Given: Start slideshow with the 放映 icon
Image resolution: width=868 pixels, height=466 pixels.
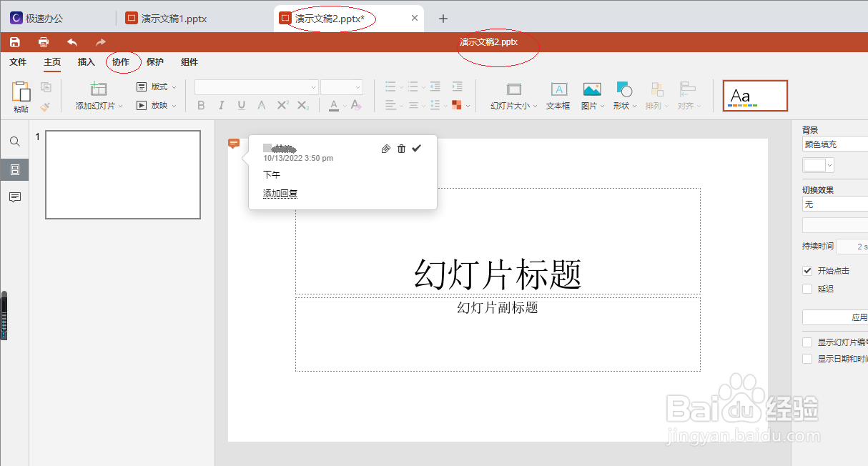Looking at the screenshot, I should (x=142, y=104).
